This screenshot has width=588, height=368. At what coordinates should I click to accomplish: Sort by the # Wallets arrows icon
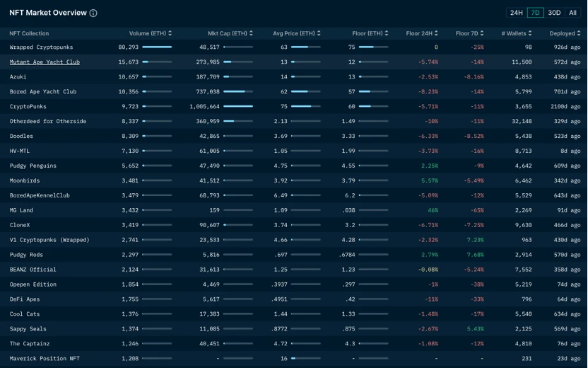click(530, 33)
